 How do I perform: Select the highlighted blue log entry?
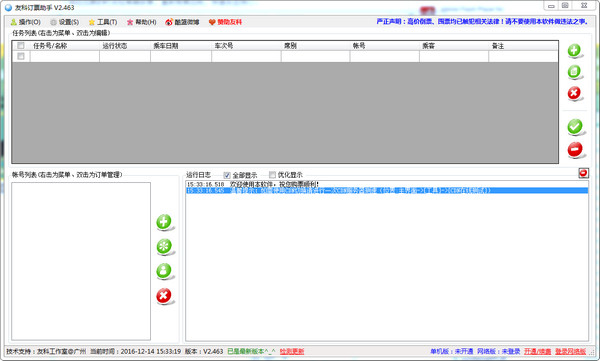pos(387,190)
